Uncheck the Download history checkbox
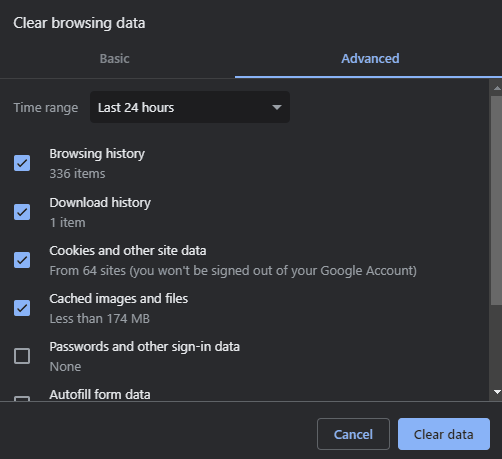This screenshot has width=502, height=459. pyautogui.click(x=22, y=212)
